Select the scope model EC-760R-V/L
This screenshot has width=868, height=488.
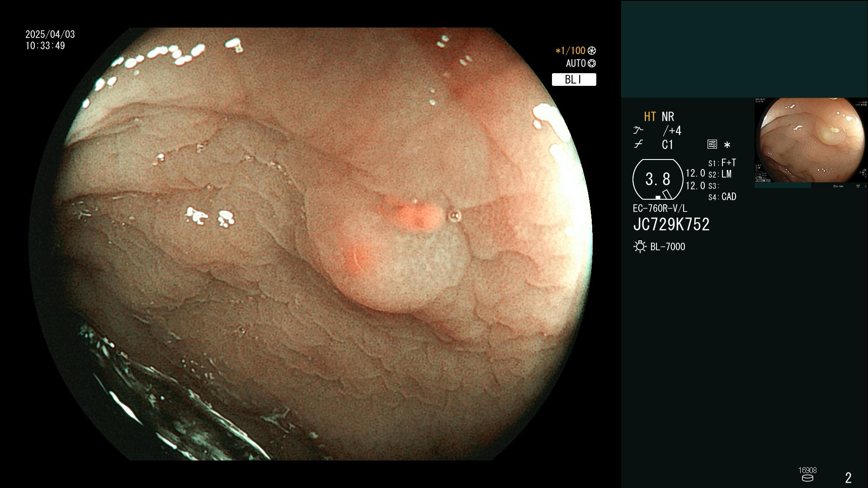pos(660,208)
